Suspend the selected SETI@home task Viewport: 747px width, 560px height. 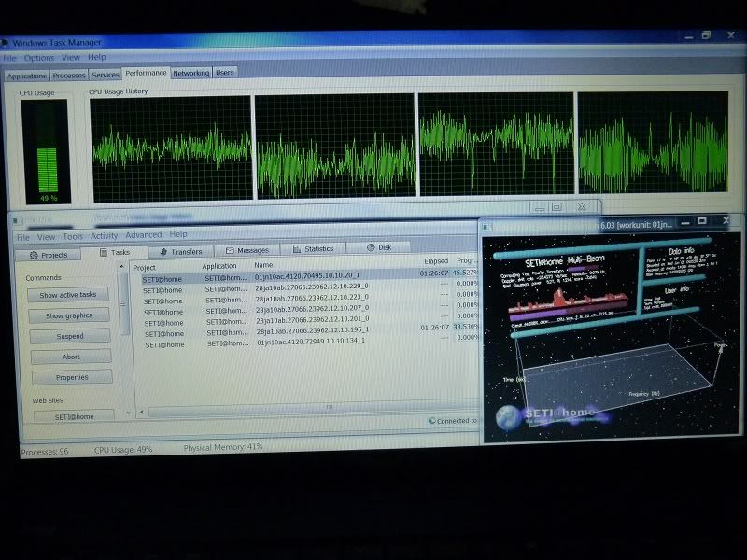[69, 336]
